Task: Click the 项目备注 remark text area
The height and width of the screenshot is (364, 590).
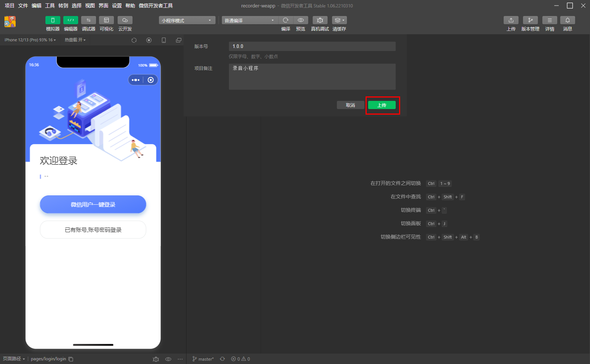Action: 312,76
